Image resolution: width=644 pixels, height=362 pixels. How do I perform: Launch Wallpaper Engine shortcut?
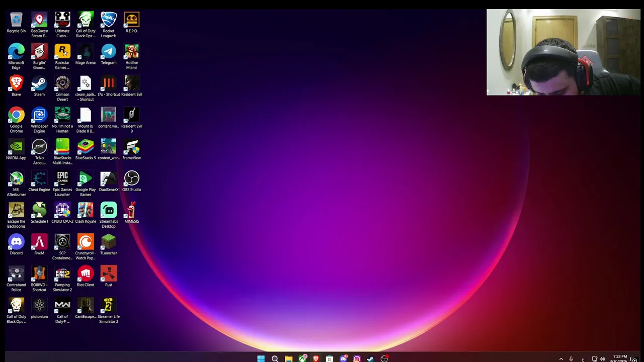[39, 120]
